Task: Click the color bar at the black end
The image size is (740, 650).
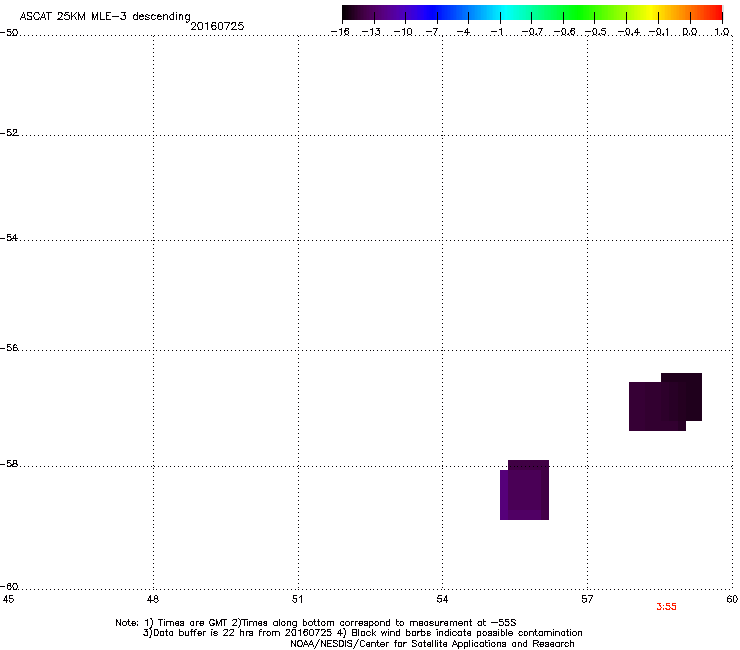Action: pyautogui.click(x=349, y=12)
